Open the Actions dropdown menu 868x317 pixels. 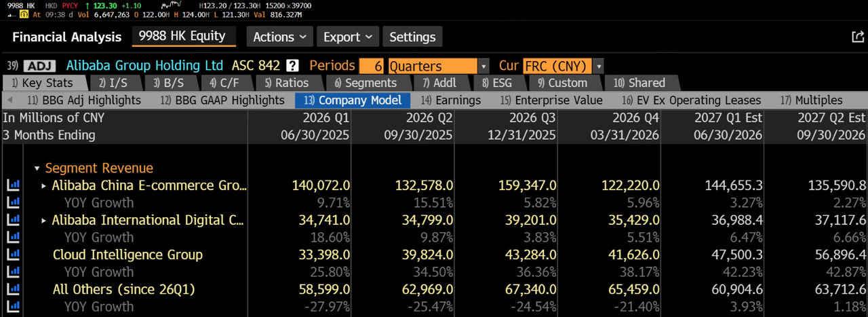point(279,37)
